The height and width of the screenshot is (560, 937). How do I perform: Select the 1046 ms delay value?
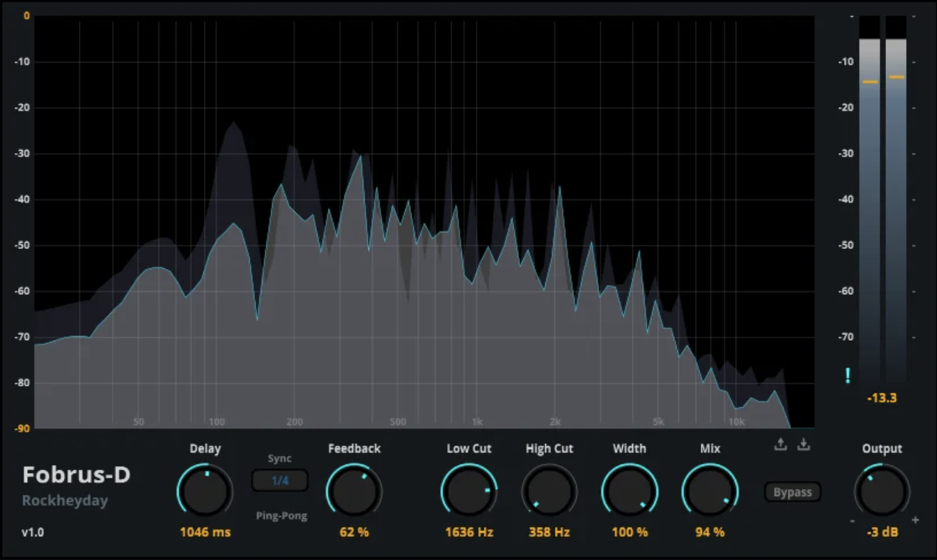205,532
